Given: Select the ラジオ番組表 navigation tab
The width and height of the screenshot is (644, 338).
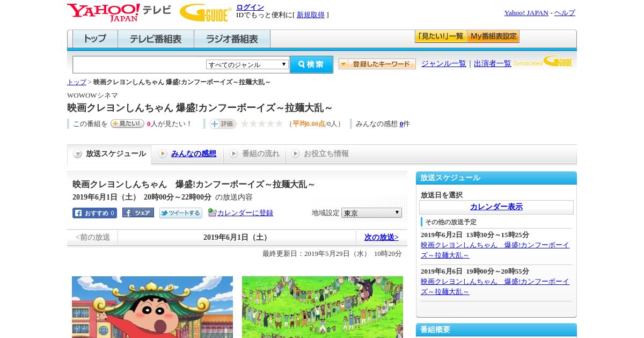Looking at the screenshot, I should [232, 39].
